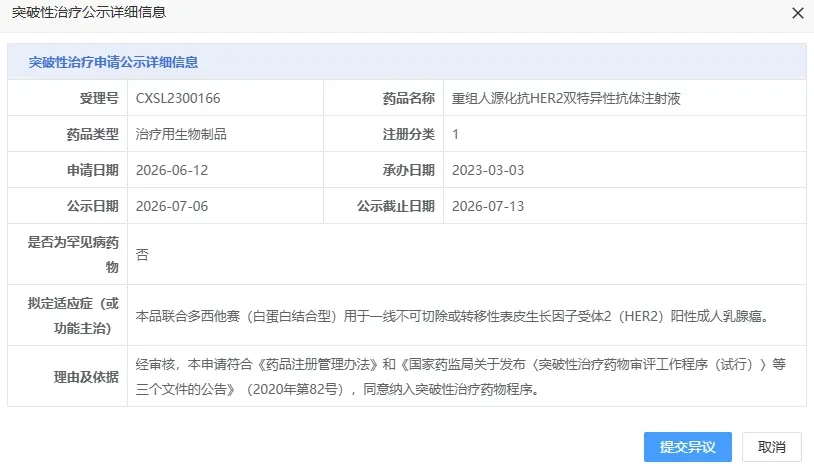Click the 承办日期 value 2023-03-03
814x470 pixels.
click(488, 170)
